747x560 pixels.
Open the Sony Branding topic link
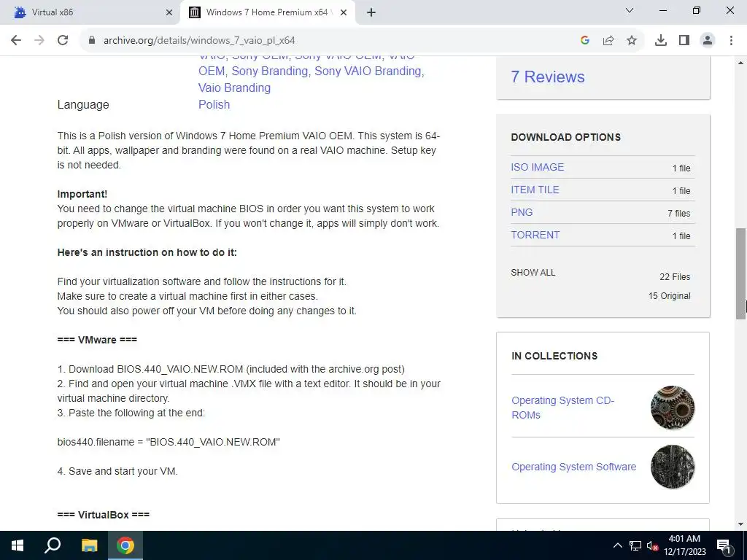(x=270, y=71)
